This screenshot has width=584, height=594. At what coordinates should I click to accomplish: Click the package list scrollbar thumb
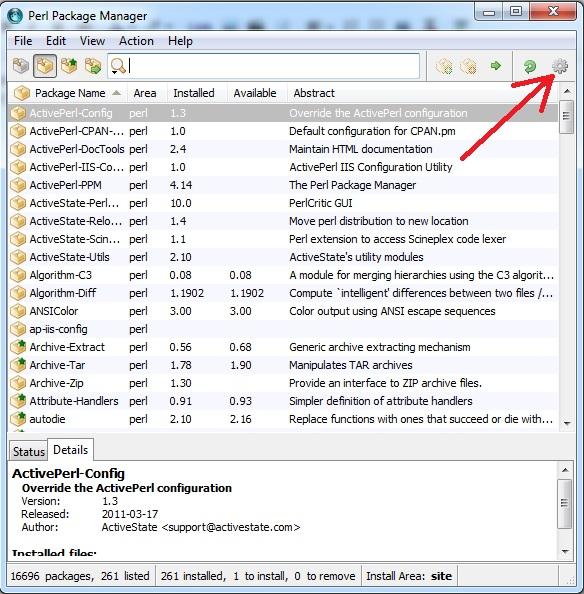[x=567, y=116]
